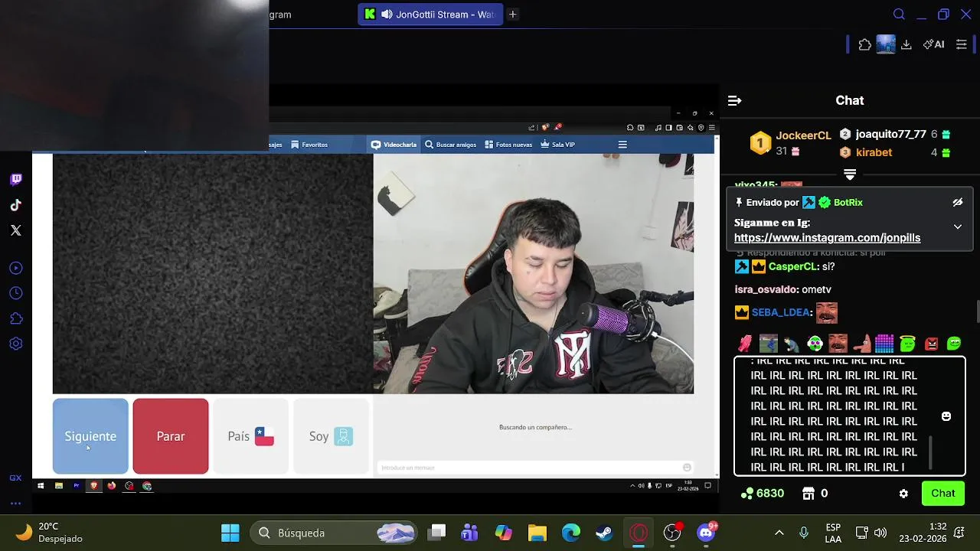Viewport: 980px width, 551px height.
Task: Open the downloads arrow icon in toolbar
Action: click(906, 44)
